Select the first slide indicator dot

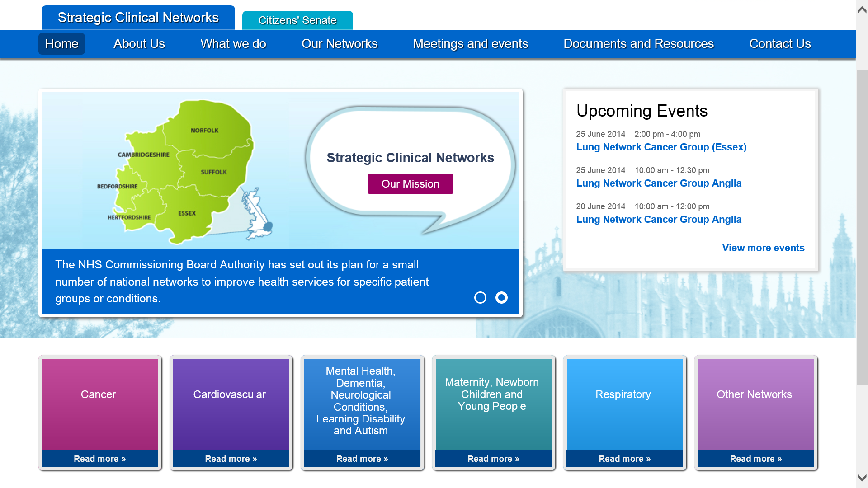tap(480, 298)
